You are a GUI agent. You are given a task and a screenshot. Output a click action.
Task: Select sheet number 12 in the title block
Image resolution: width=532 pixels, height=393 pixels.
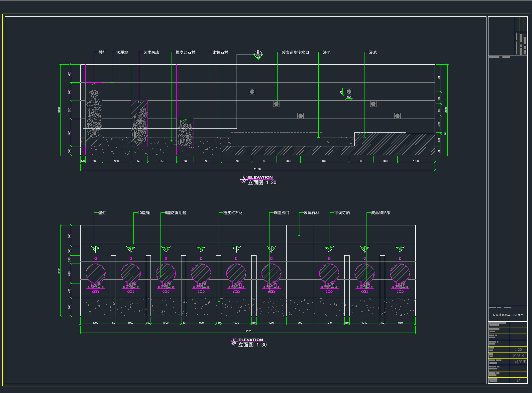[518, 381]
